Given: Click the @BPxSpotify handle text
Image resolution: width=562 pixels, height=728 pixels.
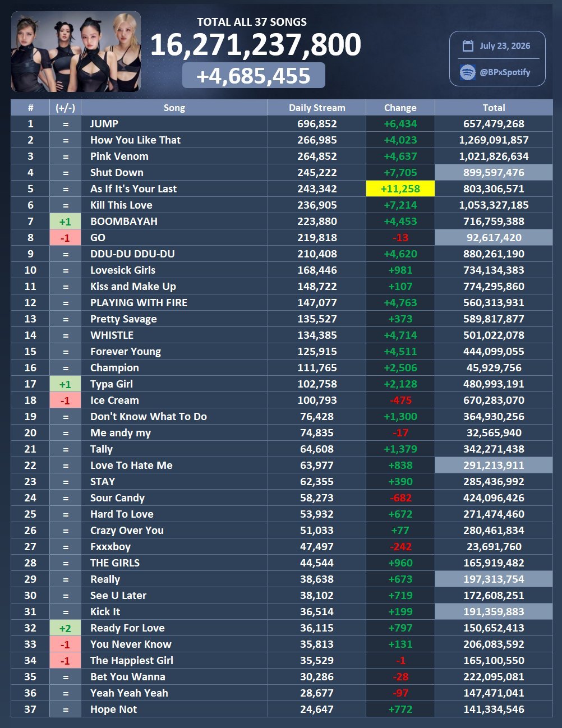Looking at the screenshot, I should click(505, 72).
